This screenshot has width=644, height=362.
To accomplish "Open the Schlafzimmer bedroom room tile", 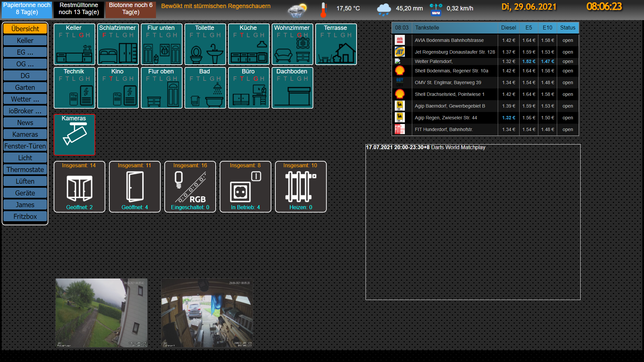I will 118,44.
